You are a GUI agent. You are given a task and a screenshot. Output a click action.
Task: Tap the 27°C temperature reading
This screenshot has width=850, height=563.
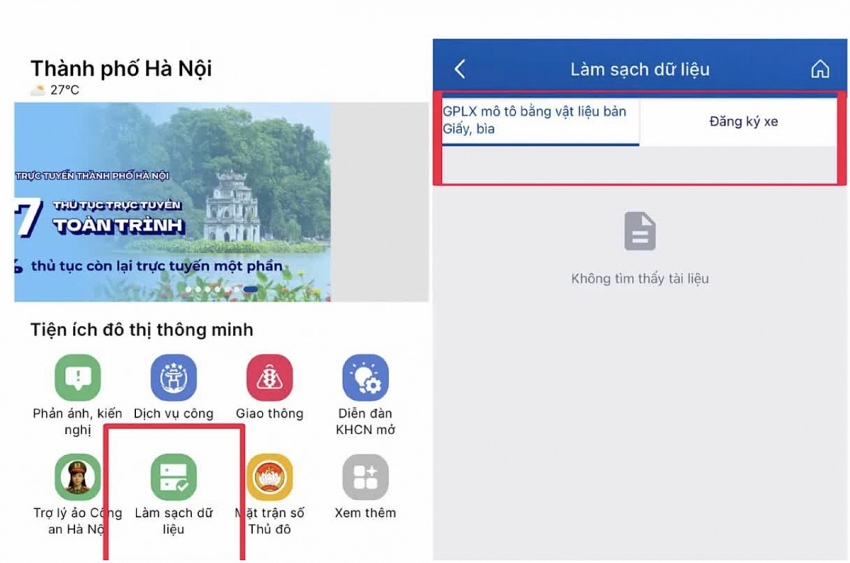pyautogui.click(x=65, y=90)
